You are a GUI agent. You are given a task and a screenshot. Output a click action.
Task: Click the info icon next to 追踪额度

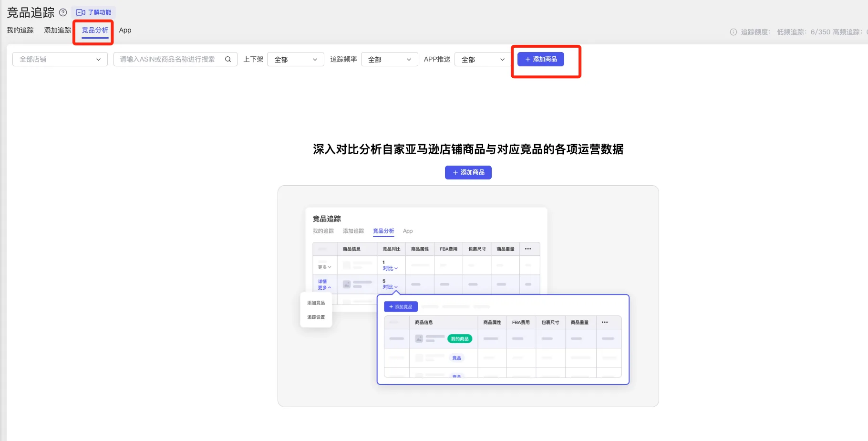(x=734, y=32)
